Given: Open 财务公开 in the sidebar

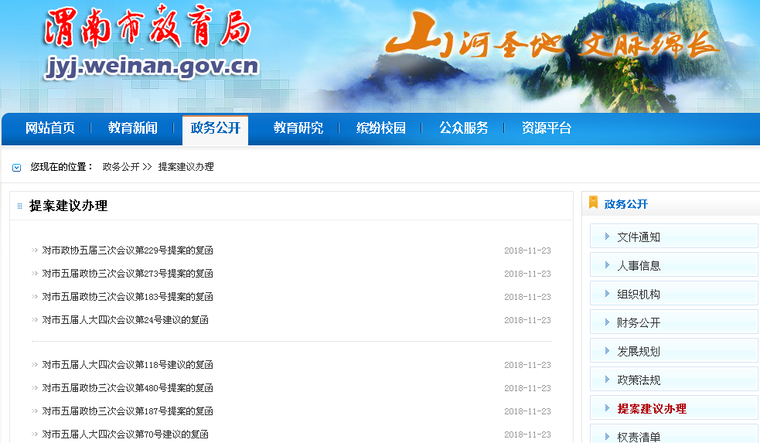Looking at the screenshot, I should click(x=674, y=322).
